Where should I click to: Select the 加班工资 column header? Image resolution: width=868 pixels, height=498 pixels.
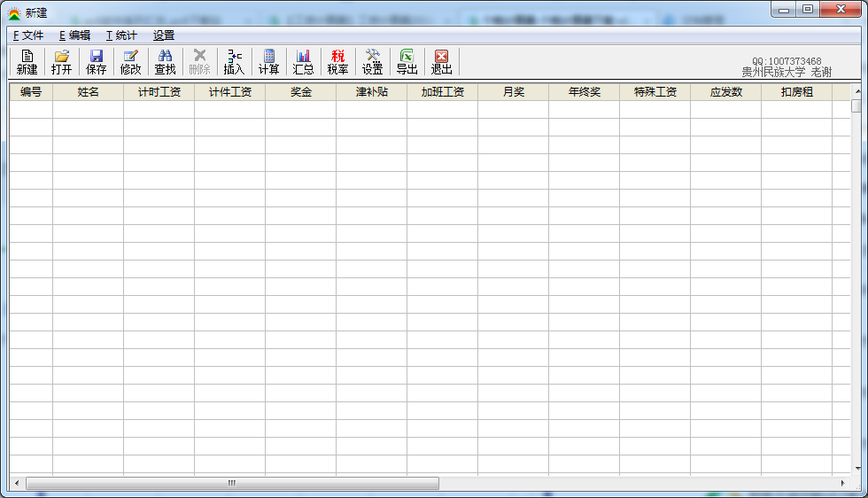pyautogui.click(x=442, y=92)
